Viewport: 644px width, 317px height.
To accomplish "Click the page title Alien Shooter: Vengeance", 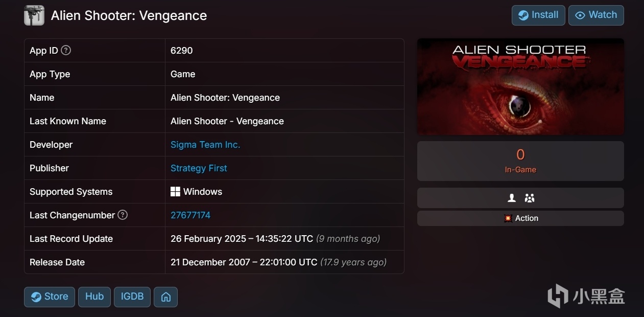I will 129,15.
